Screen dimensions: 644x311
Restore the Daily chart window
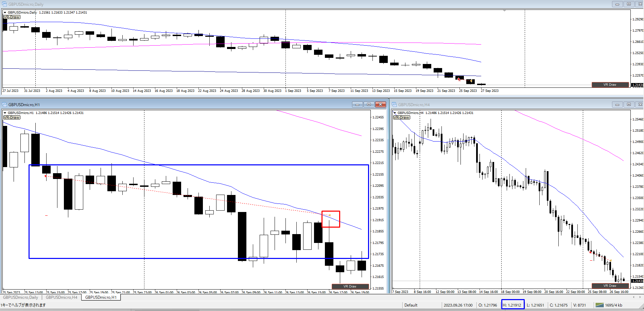(629, 4)
